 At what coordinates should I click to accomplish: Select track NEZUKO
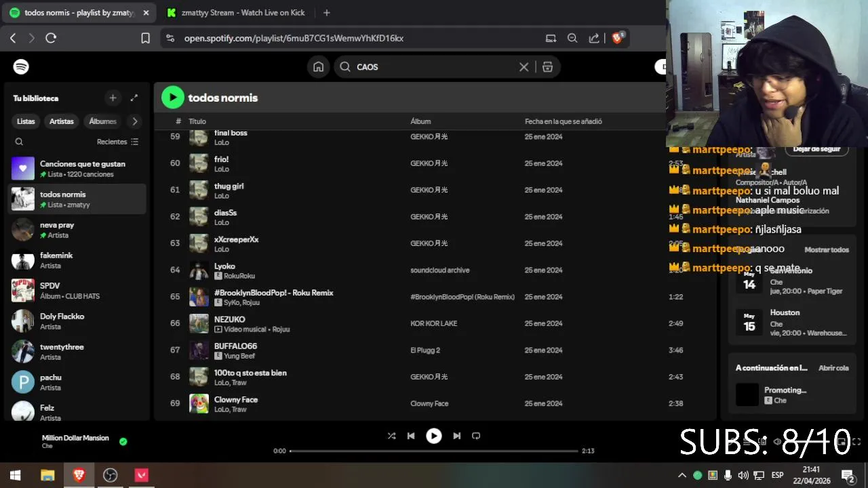coord(229,319)
